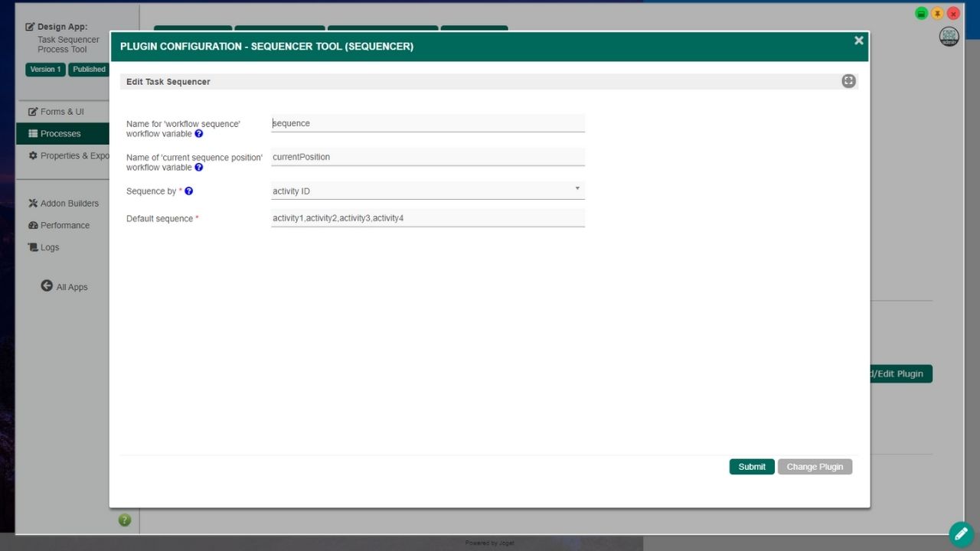Click the fullscreen icon beside Edit Task Sequencer
The width and height of the screenshot is (980, 551).
tap(848, 81)
